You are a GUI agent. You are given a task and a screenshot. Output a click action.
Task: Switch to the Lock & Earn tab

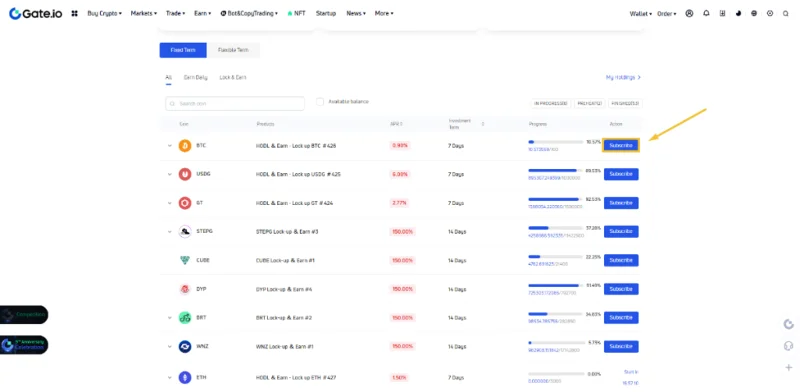[x=233, y=78]
